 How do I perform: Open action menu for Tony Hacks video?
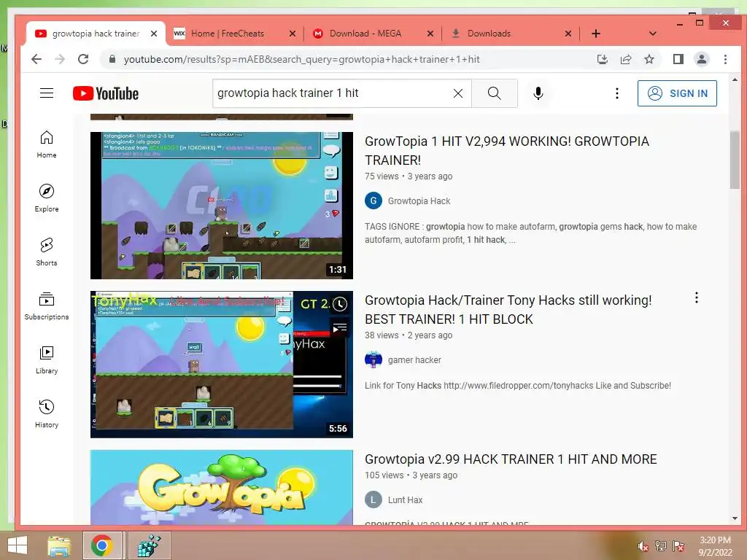(697, 298)
